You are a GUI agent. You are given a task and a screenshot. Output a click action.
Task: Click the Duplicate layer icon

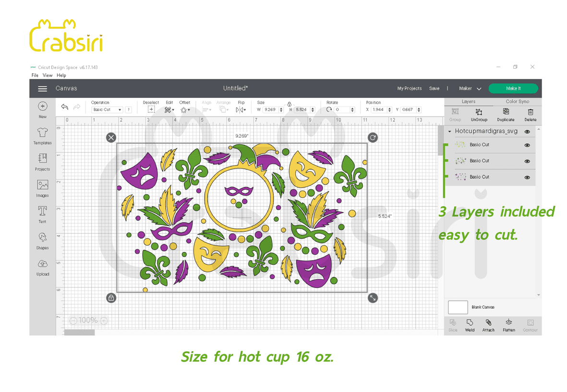point(506,112)
